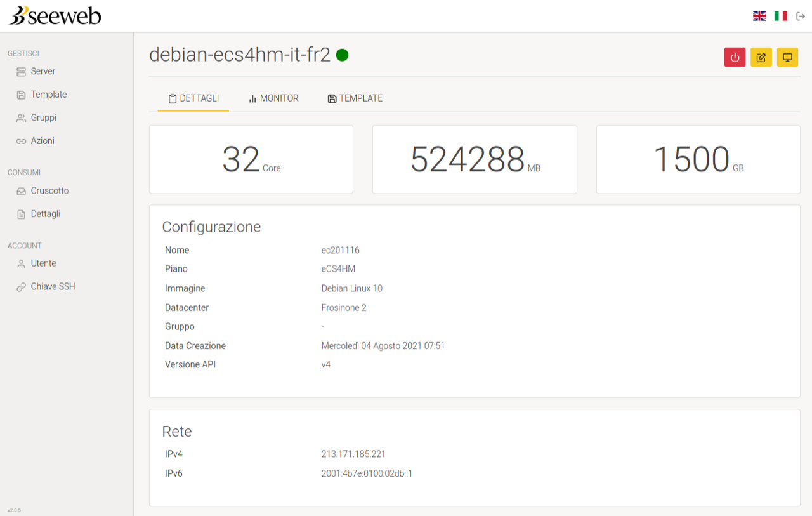Image resolution: width=812 pixels, height=516 pixels.
Task: Click the 32 Core card
Action: click(x=251, y=159)
